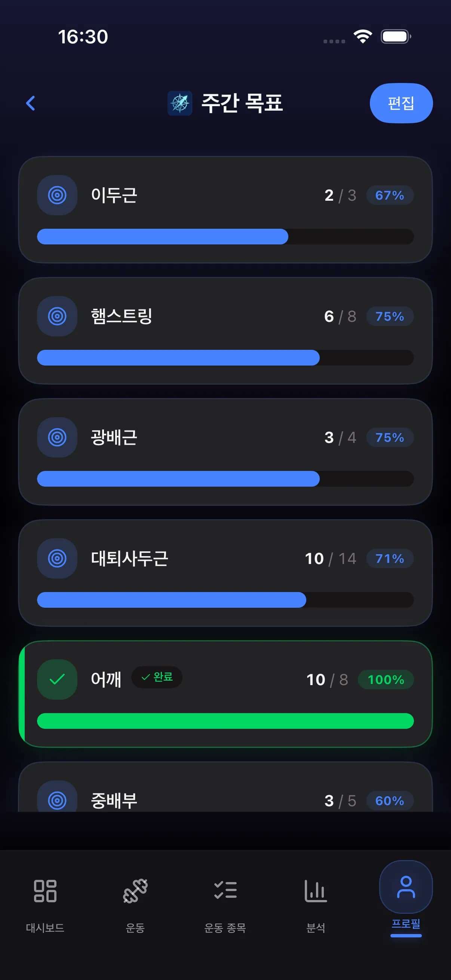Tap the green checkmark icon for 어깨
The width and height of the screenshot is (451, 980).
point(57,679)
